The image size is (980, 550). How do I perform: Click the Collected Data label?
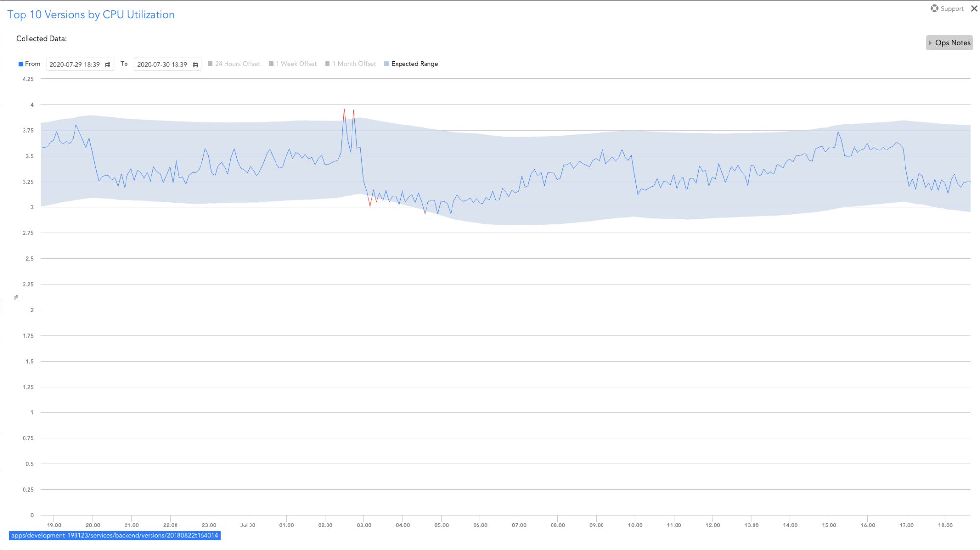pyautogui.click(x=41, y=39)
